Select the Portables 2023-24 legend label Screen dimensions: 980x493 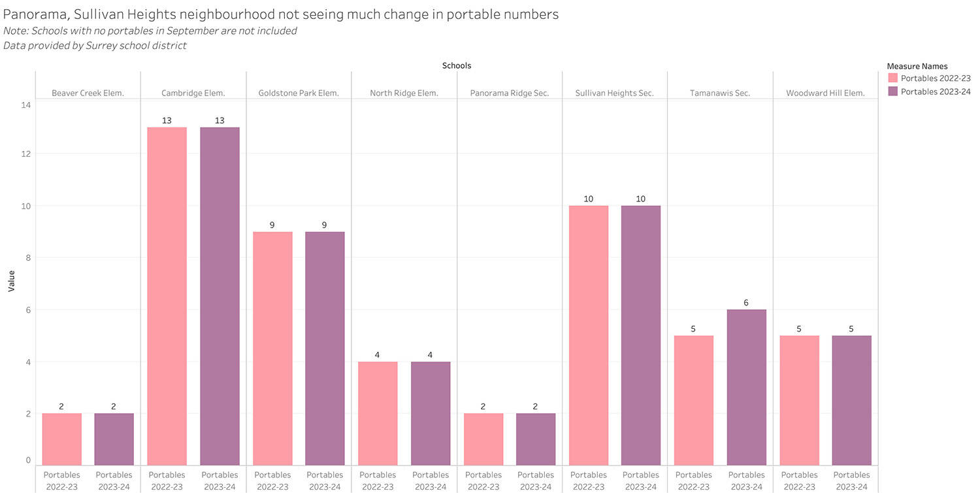click(x=936, y=92)
